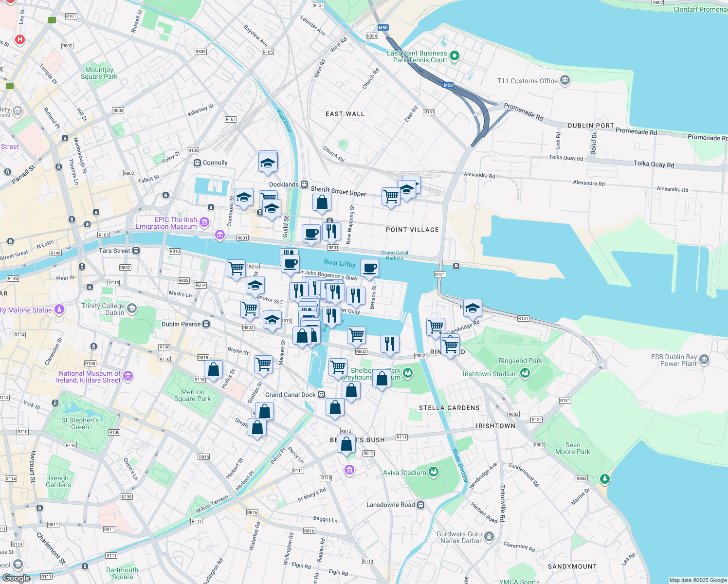Image resolution: width=728 pixels, height=584 pixels.
Task: Click the Connolly train station icon
Action: point(198,163)
